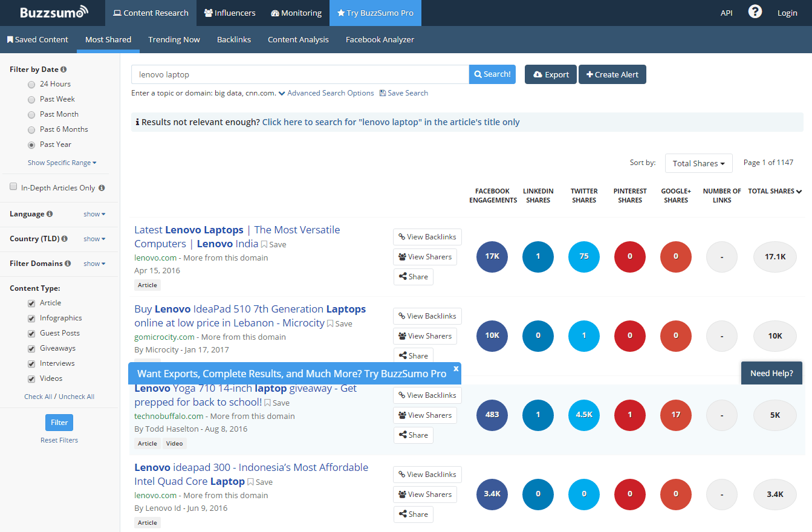Click the Need Help? button
This screenshot has width=812, height=532.
click(x=771, y=373)
